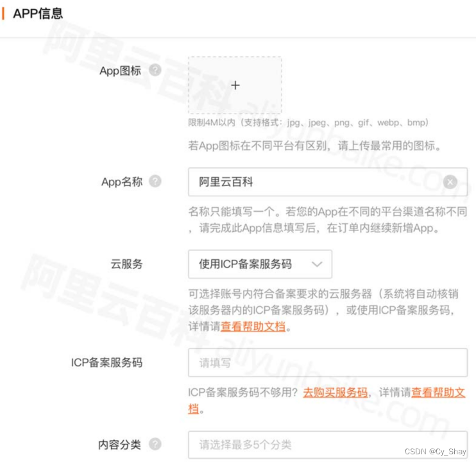
Task: Clear the App名称 field with the X icon
Action: pos(450,182)
